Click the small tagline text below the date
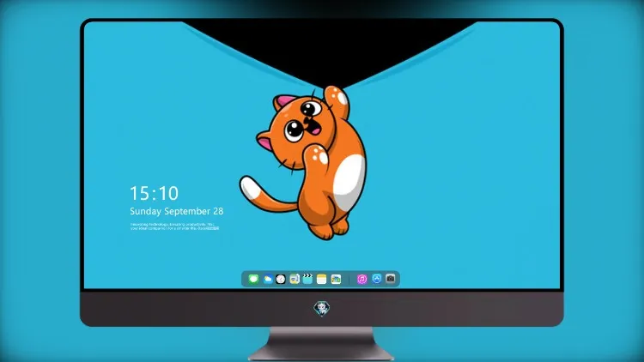The image size is (644, 362). [x=175, y=226]
